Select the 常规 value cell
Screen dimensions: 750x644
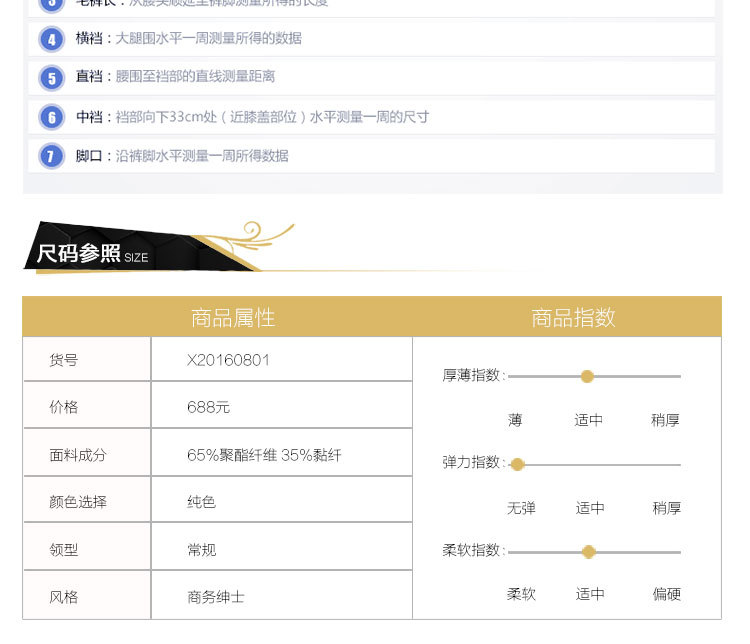[x=282, y=546]
